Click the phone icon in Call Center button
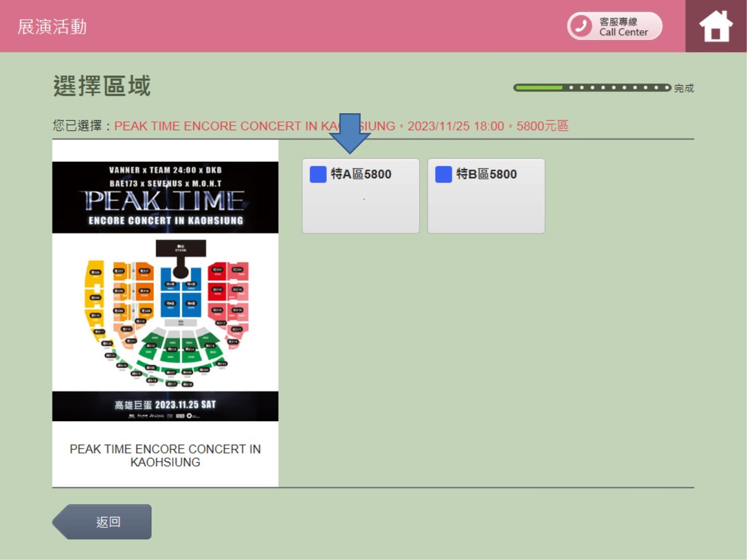The width and height of the screenshot is (747, 560). (x=581, y=26)
